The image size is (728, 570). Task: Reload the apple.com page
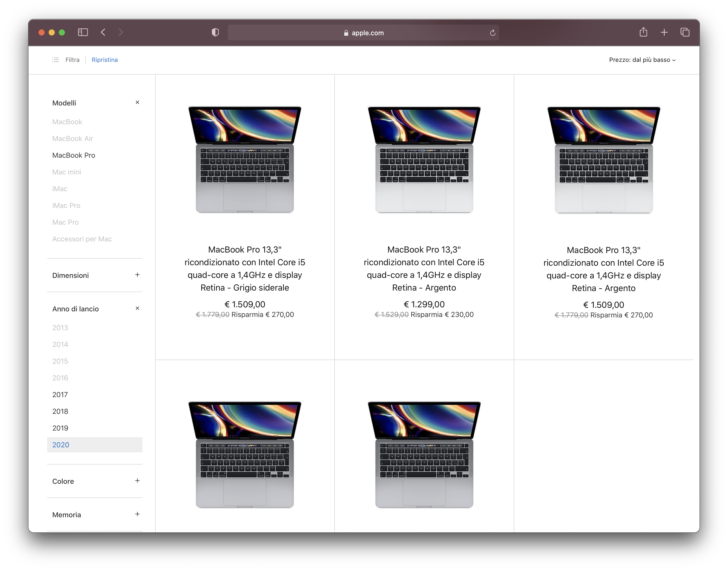pyautogui.click(x=493, y=32)
